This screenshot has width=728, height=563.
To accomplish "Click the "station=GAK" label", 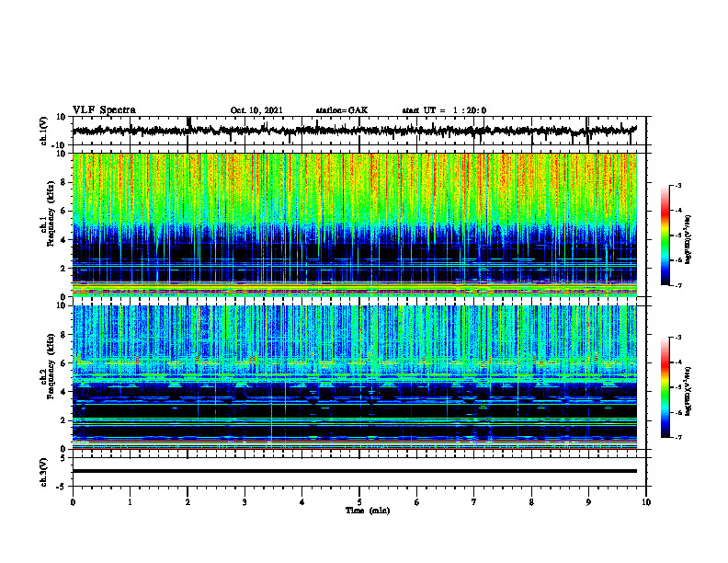I will coord(342,110).
